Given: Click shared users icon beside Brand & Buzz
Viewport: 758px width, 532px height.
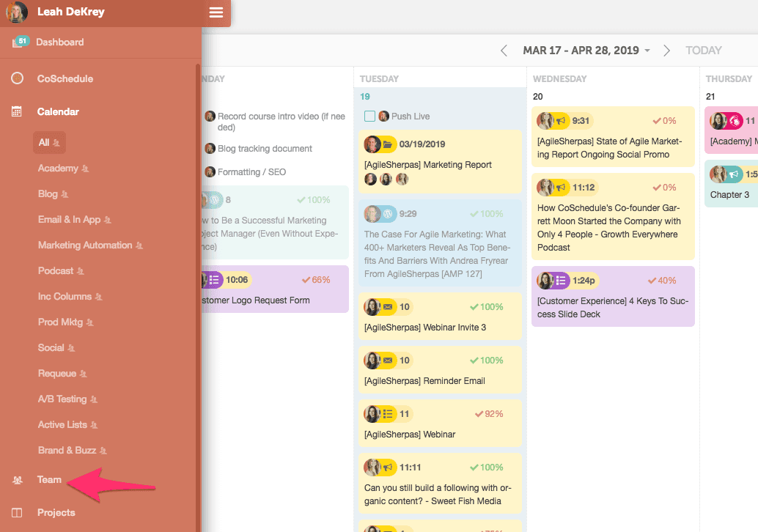Looking at the screenshot, I should pos(103,451).
